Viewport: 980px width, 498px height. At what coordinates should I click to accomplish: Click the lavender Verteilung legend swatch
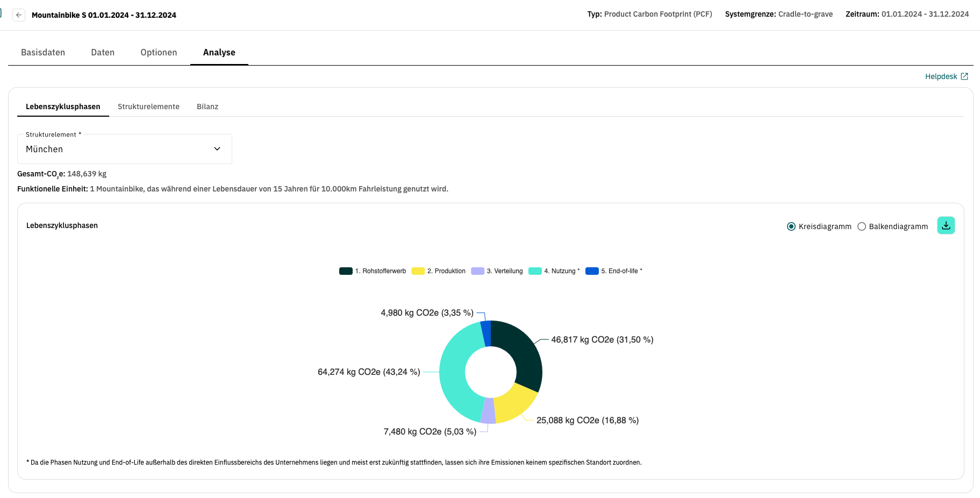[x=477, y=271]
